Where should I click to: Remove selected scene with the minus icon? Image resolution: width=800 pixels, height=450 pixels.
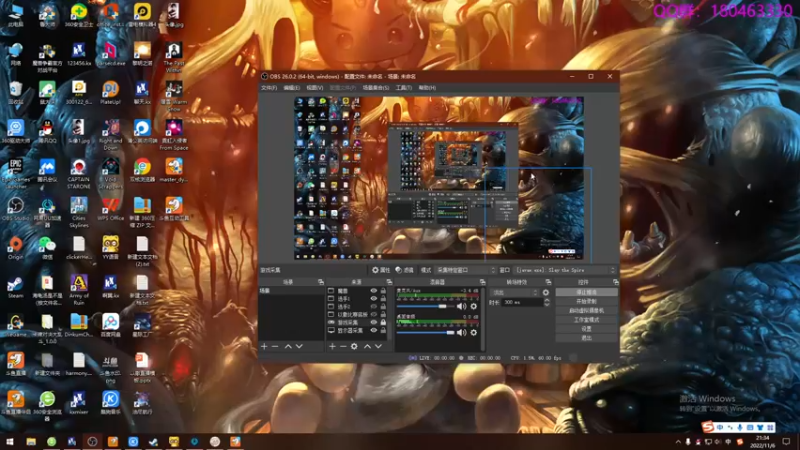tap(275, 346)
